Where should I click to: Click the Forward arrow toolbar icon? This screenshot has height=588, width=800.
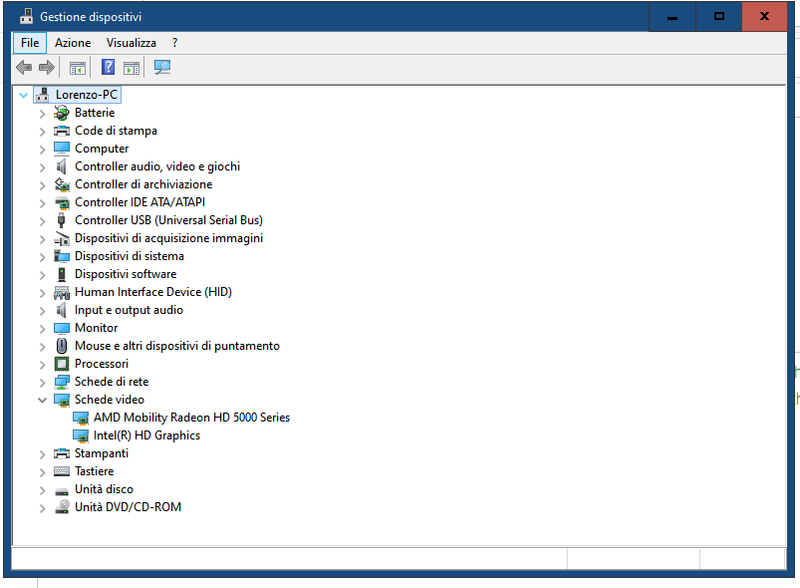click(x=46, y=67)
